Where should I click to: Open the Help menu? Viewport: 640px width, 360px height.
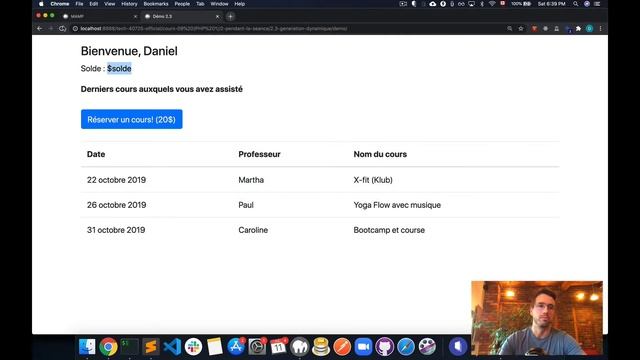click(240, 4)
